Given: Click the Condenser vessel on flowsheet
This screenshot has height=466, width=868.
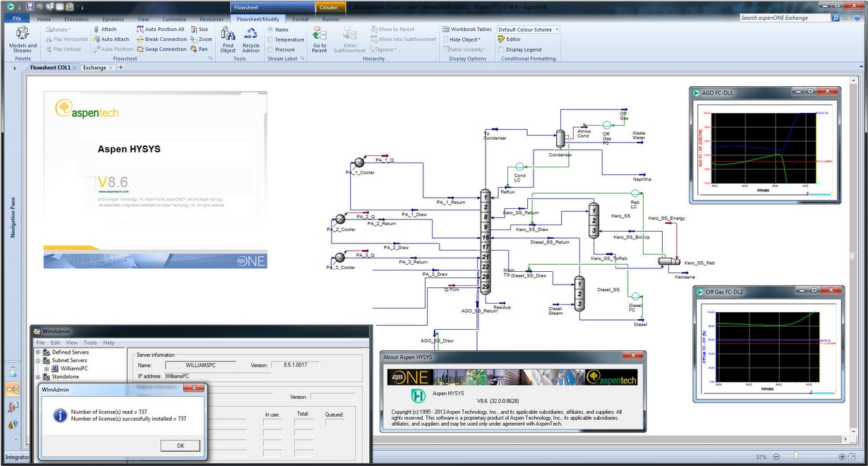Looking at the screenshot, I should (x=561, y=138).
